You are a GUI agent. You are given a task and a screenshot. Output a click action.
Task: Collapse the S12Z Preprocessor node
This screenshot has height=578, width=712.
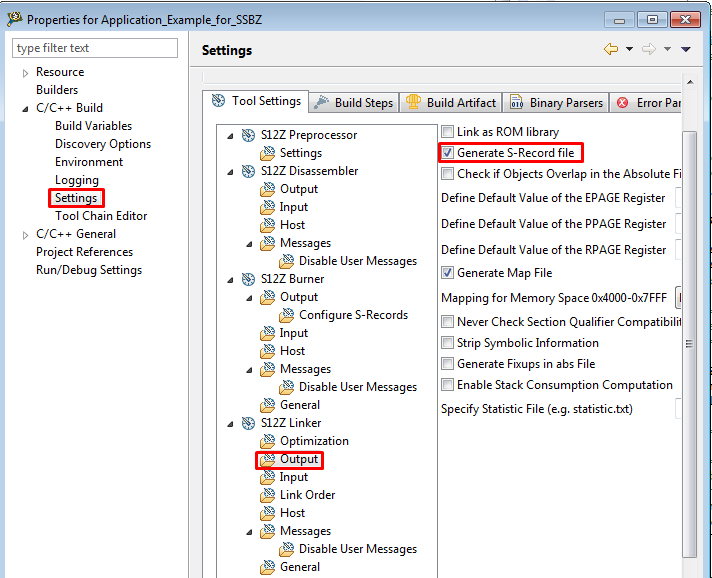(x=230, y=136)
